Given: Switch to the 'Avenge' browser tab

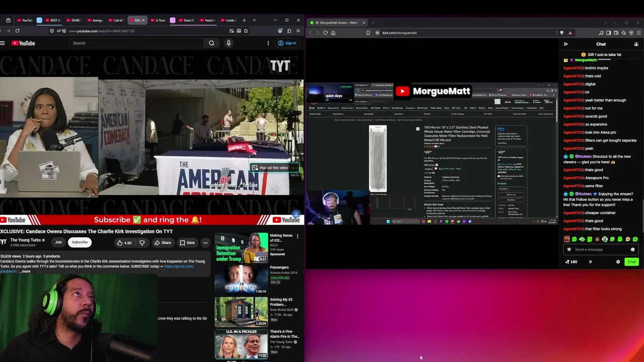Looking at the screenshot, I should click(95, 20).
